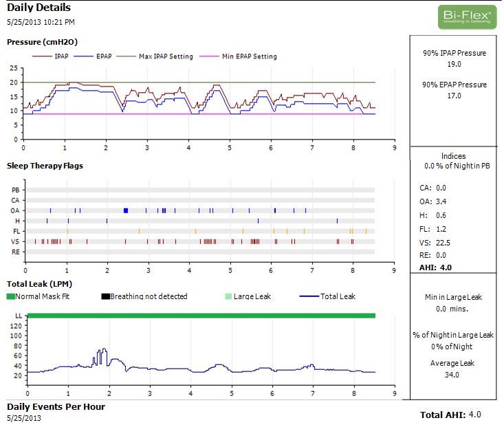Click the OA row label in Sleep Therapy Flags
The width and height of the screenshot is (504, 427).
coord(15,210)
